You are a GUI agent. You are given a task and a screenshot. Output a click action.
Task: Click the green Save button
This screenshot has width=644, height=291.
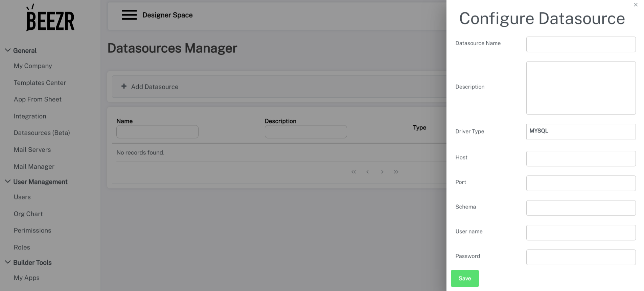(464, 278)
